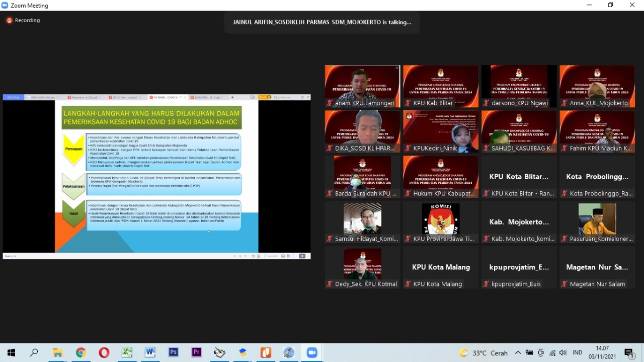The height and width of the screenshot is (362, 644).
Task: Open the notification center icon
Action: pyautogui.click(x=629, y=353)
